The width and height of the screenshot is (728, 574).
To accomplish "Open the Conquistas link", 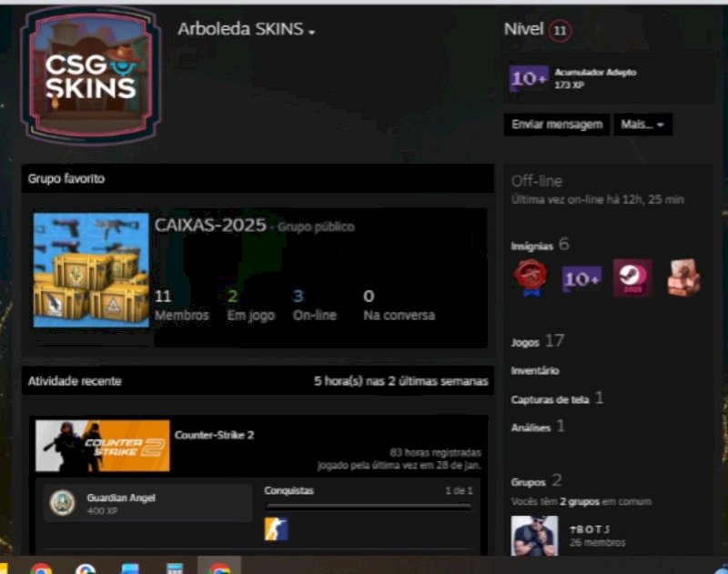I will pos(288,491).
